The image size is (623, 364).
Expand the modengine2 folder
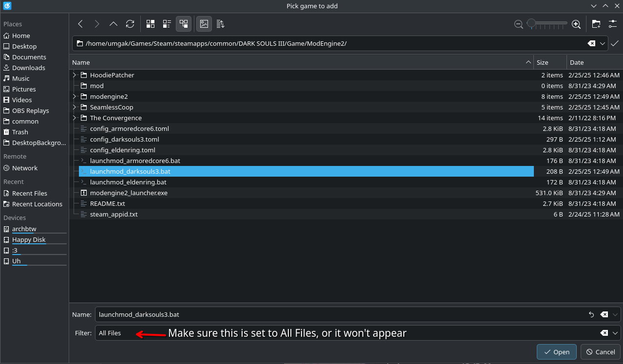point(75,96)
